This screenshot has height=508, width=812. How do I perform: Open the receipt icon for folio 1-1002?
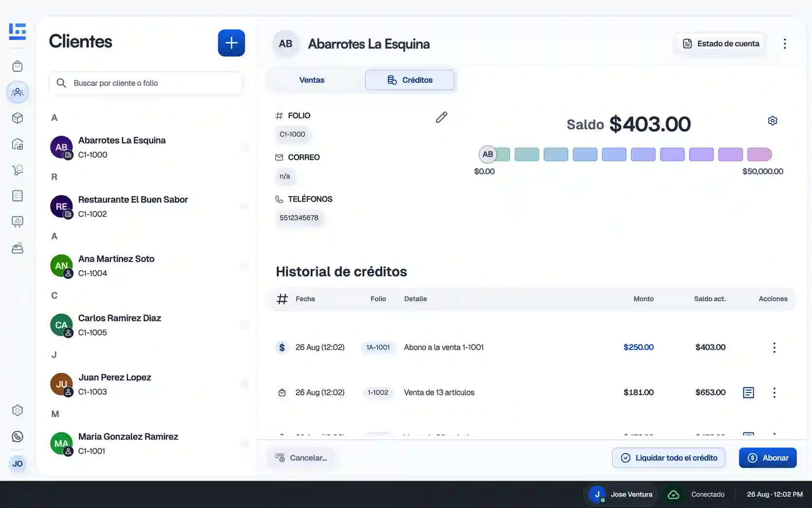pyautogui.click(x=749, y=392)
